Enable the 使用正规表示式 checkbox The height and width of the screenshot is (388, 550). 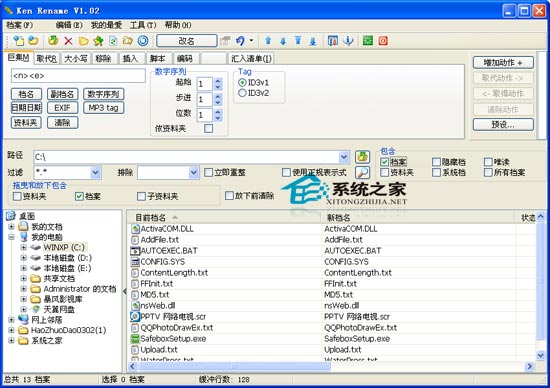click(286, 172)
